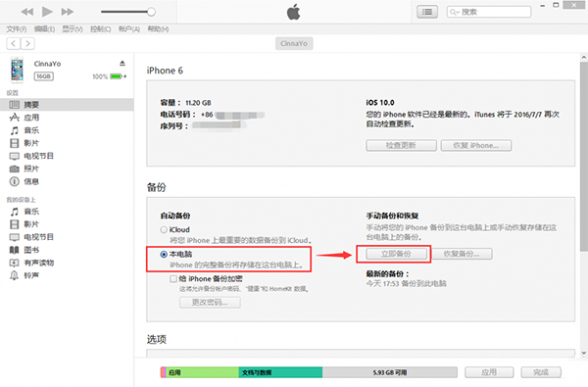Click the scrollbar up arrow
Image resolution: width=588 pixels, height=387 pixels.
click(x=584, y=58)
